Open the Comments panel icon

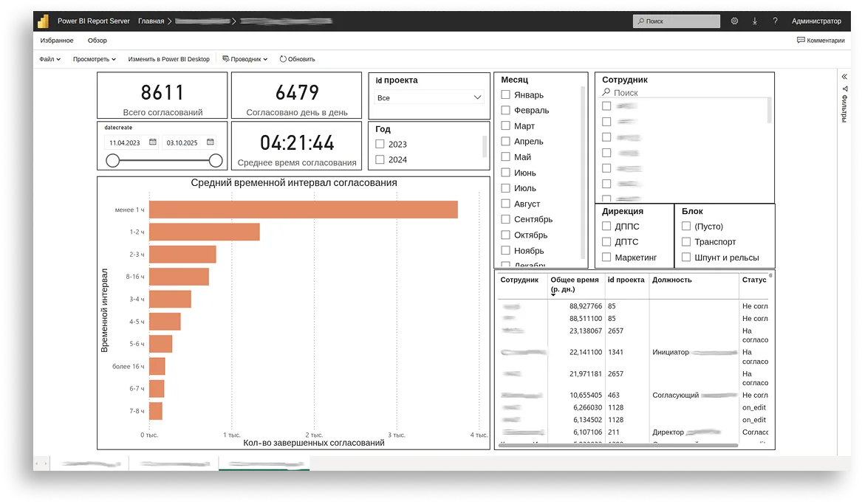[x=801, y=41]
